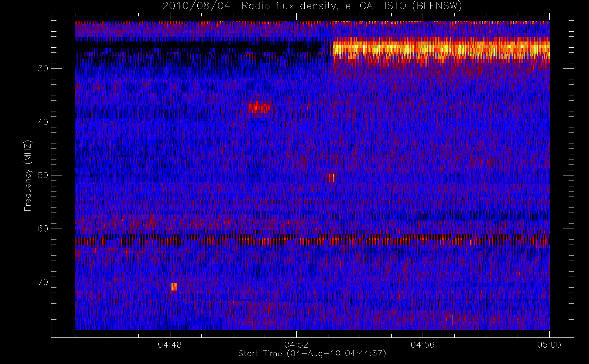This screenshot has width=589, height=364.
Task: Click the 04:48 time tick label
Action: coord(170,345)
